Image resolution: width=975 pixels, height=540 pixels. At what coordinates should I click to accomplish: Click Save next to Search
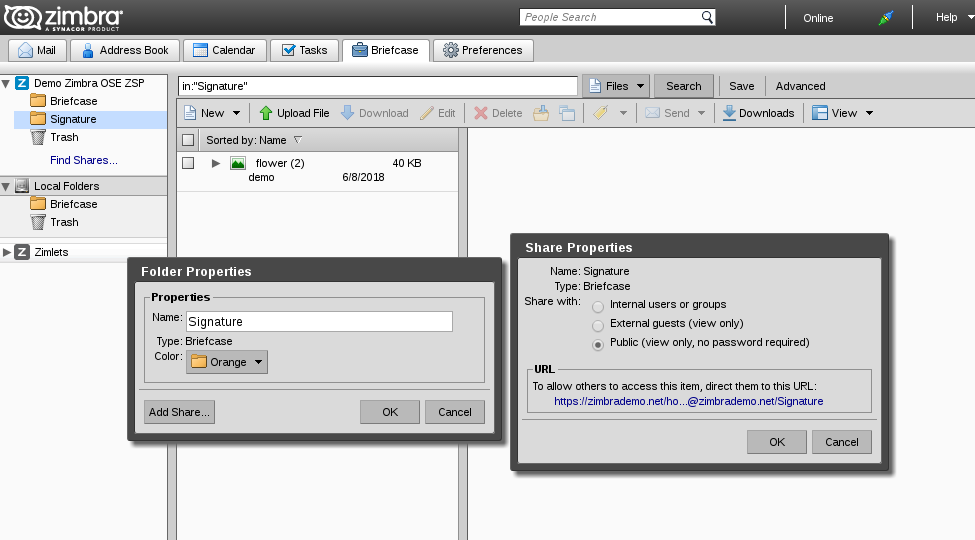click(x=741, y=86)
